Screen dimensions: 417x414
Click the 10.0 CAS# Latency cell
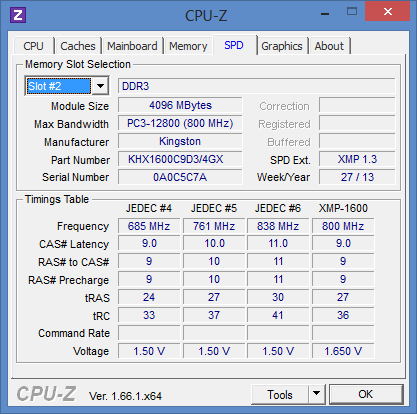click(214, 243)
